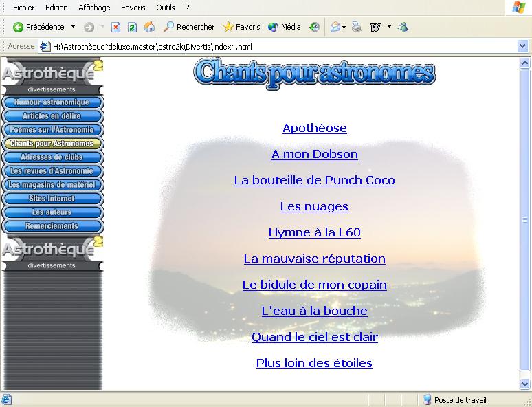Expand the address bar dropdown

pos(523,47)
